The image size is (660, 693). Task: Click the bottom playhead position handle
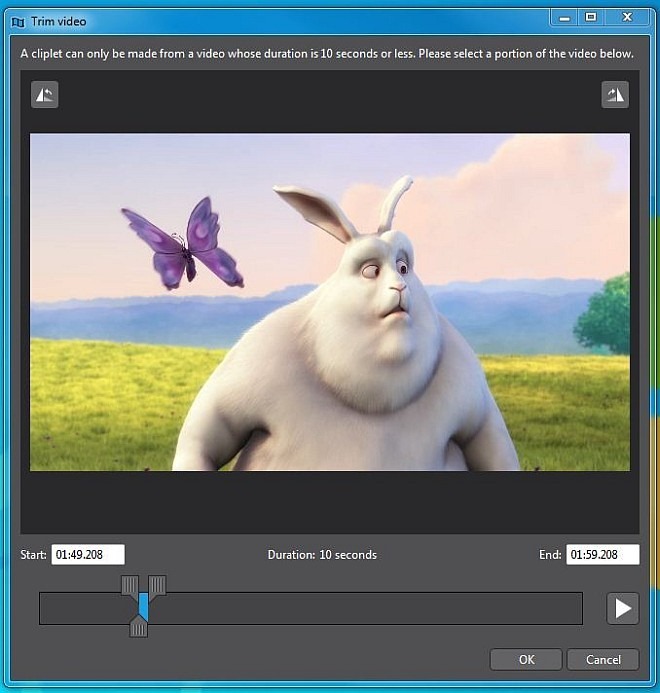(x=138, y=628)
